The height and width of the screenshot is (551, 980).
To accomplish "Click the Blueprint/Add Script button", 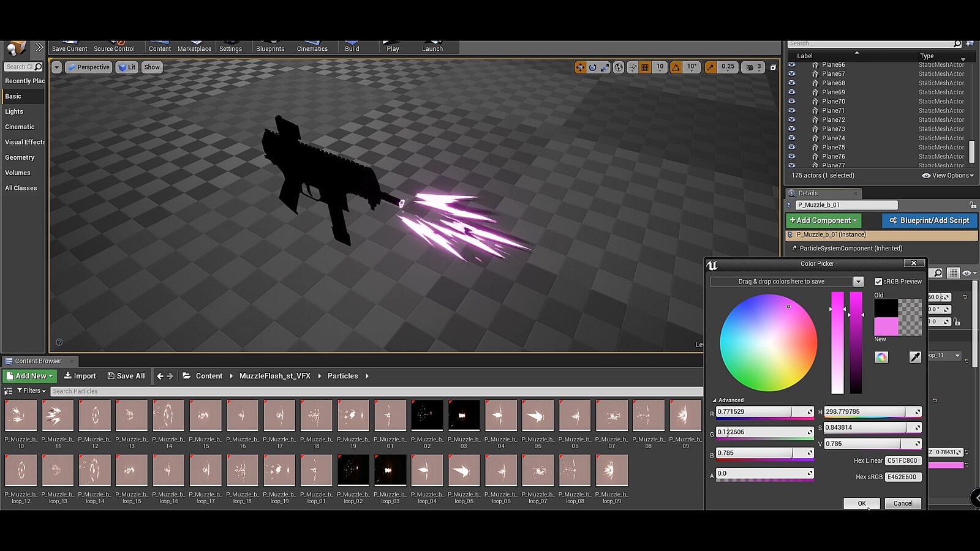I will click(930, 220).
